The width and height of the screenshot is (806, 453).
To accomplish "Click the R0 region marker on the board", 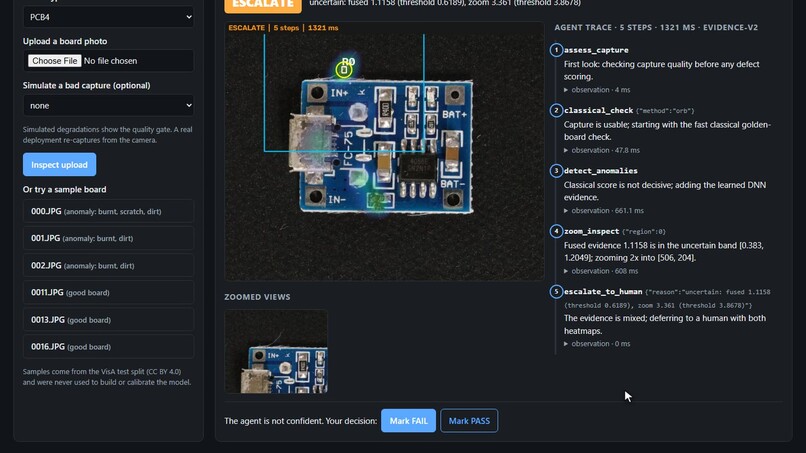I will [344, 69].
